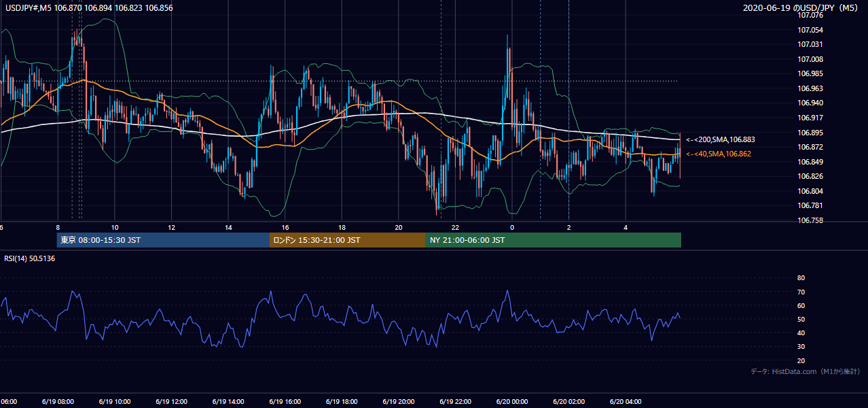The height and width of the screenshot is (408, 868).
Task: Click the 6/19 16:00 date axis label
Action: coord(286,401)
